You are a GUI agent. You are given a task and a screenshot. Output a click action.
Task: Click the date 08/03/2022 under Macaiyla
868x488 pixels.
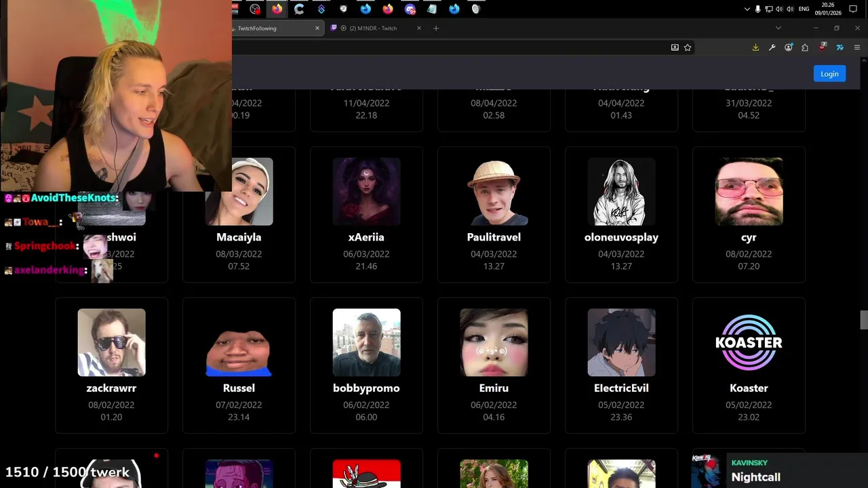point(239,254)
